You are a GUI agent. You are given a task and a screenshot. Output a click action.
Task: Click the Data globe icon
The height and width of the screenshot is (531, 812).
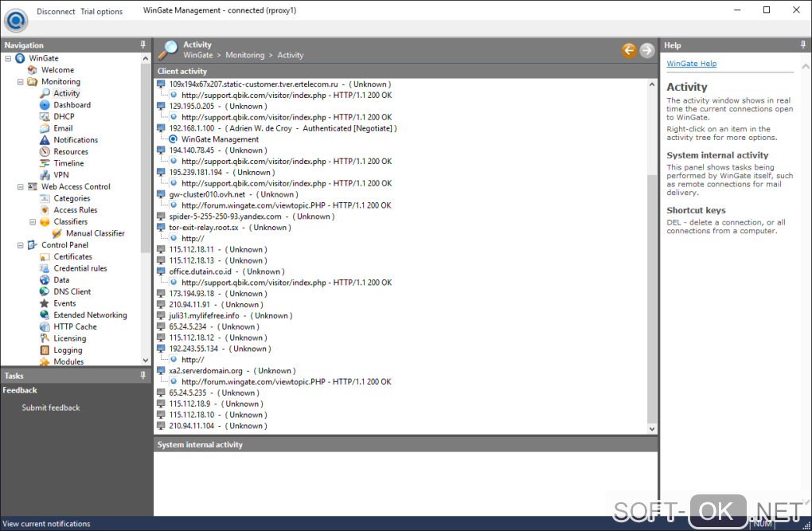click(45, 280)
